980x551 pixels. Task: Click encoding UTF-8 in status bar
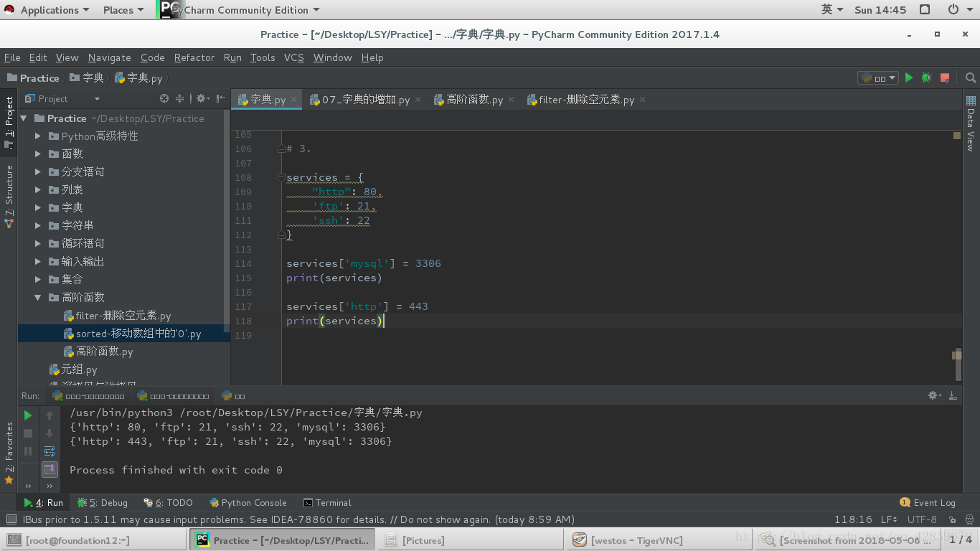click(x=922, y=519)
